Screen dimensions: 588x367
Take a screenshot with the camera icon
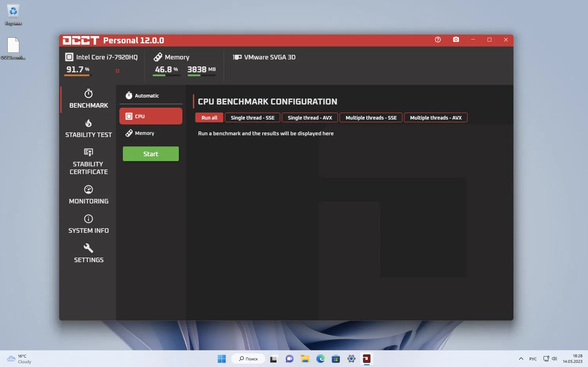point(456,40)
